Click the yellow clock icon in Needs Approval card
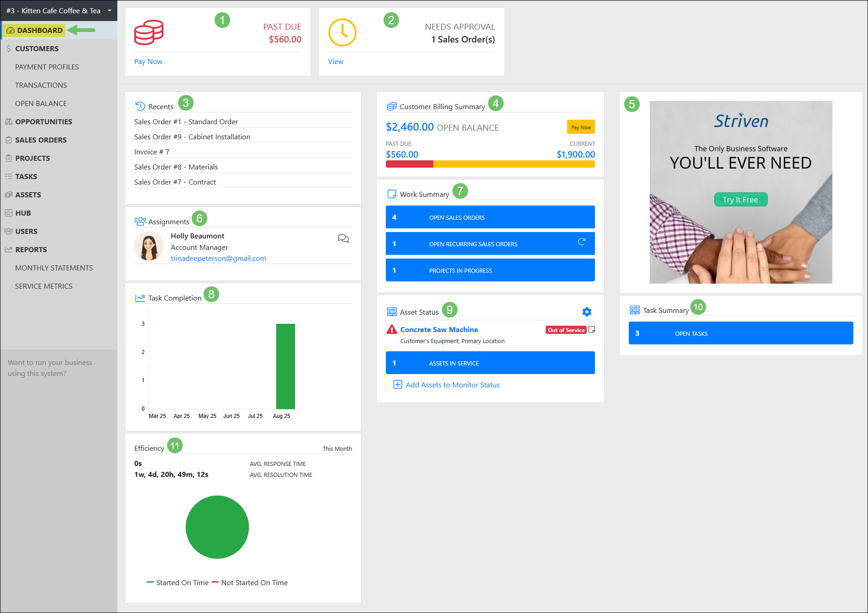Viewport: 868px width, 613px height. tap(342, 32)
